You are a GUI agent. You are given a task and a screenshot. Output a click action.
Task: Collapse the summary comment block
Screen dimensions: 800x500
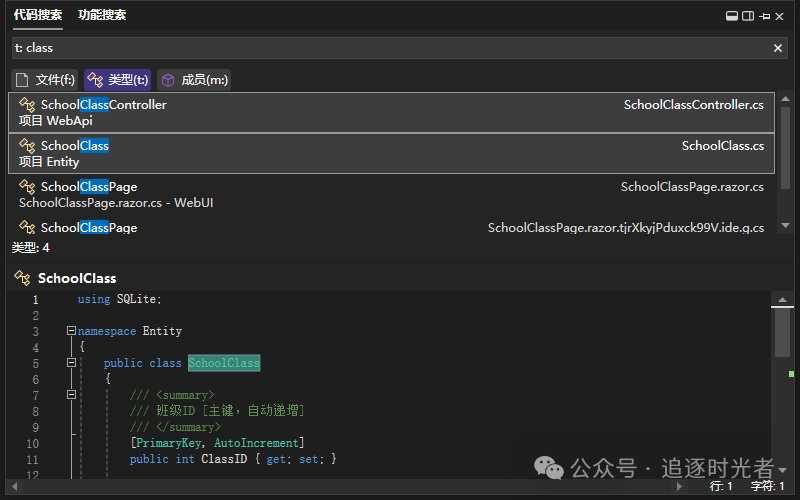71,395
